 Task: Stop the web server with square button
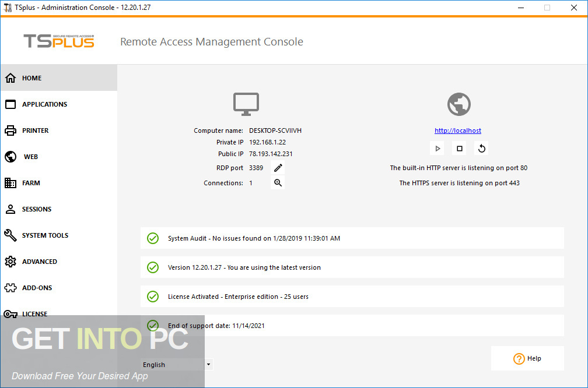coord(460,149)
